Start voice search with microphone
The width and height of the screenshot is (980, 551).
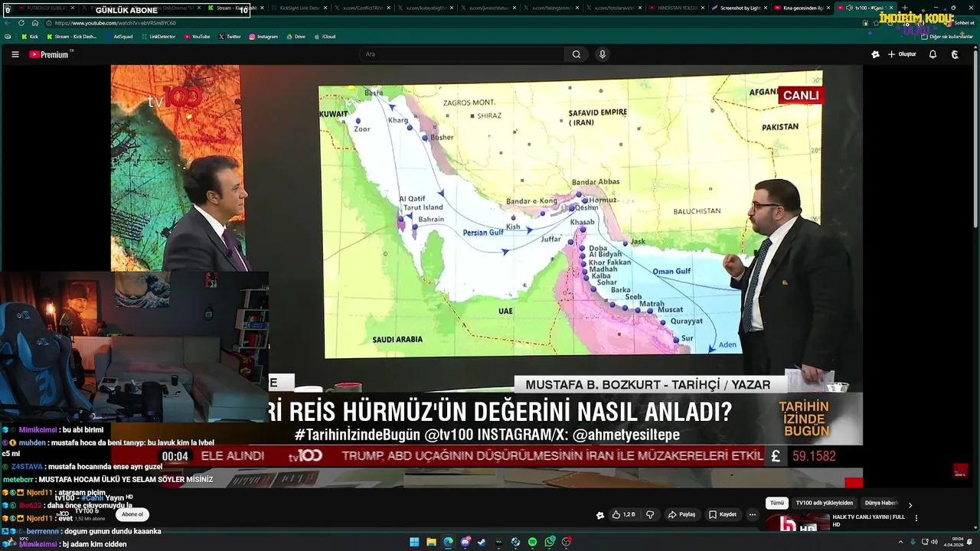603,54
